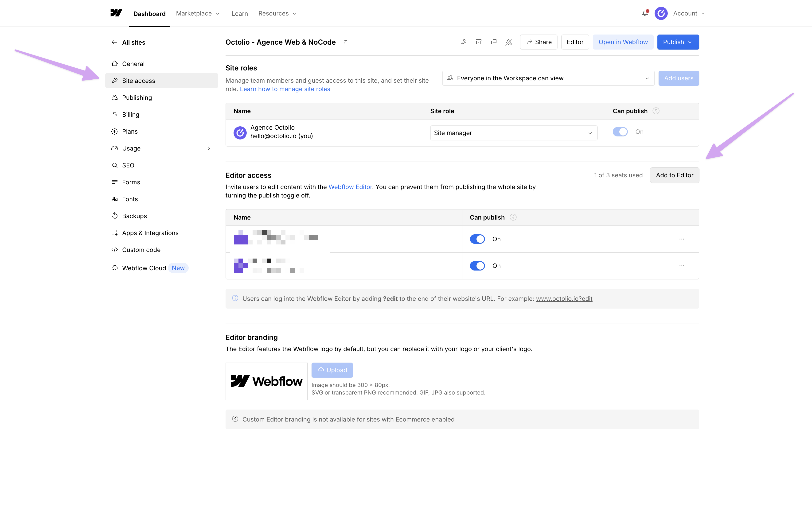The height and width of the screenshot is (507, 812).
Task: Click the Editor button
Action: [575, 42]
